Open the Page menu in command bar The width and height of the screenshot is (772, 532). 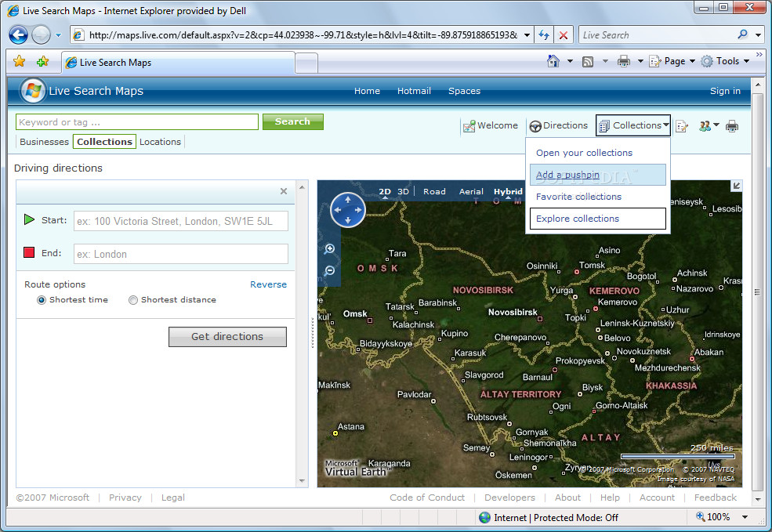(x=672, y=61)
